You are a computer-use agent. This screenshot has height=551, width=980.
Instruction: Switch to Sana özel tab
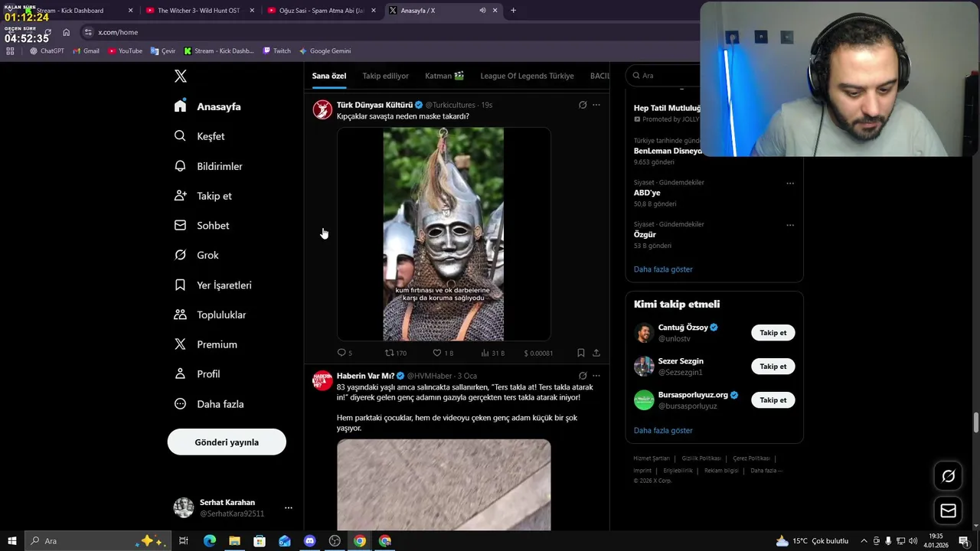329,76
